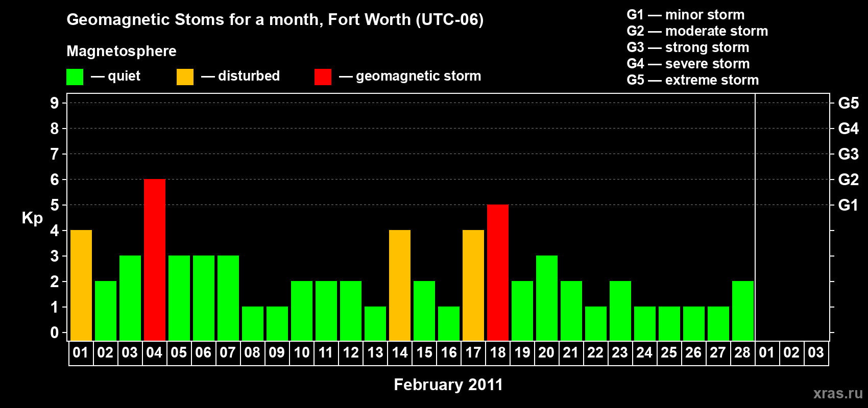
Task: Click the G5 label on right axis
Action: [848, 103]
